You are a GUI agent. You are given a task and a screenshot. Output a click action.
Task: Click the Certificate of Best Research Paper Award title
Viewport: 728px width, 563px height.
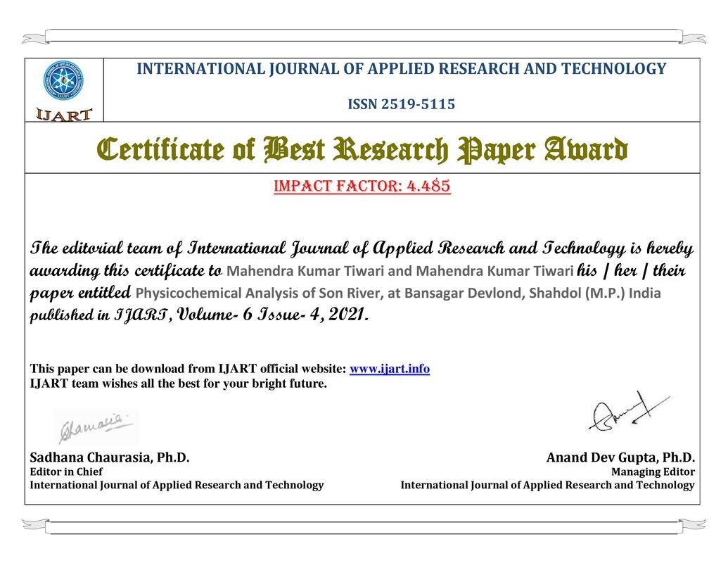[362, 150]
